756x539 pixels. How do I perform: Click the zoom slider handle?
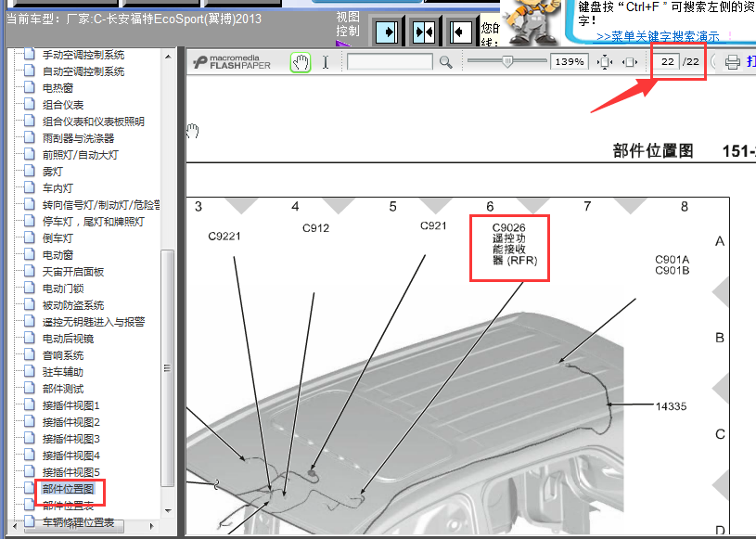[x=507, y=61]
